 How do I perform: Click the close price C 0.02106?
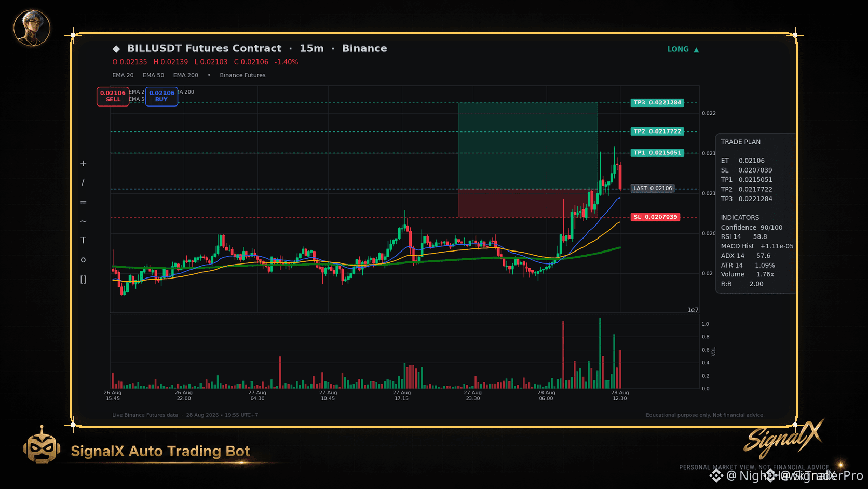(251, 62)
